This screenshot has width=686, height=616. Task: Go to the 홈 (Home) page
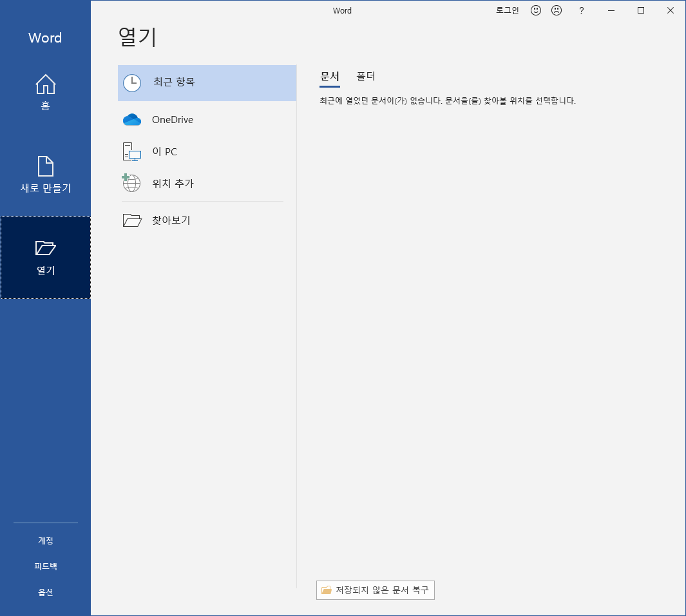point(46,93)
